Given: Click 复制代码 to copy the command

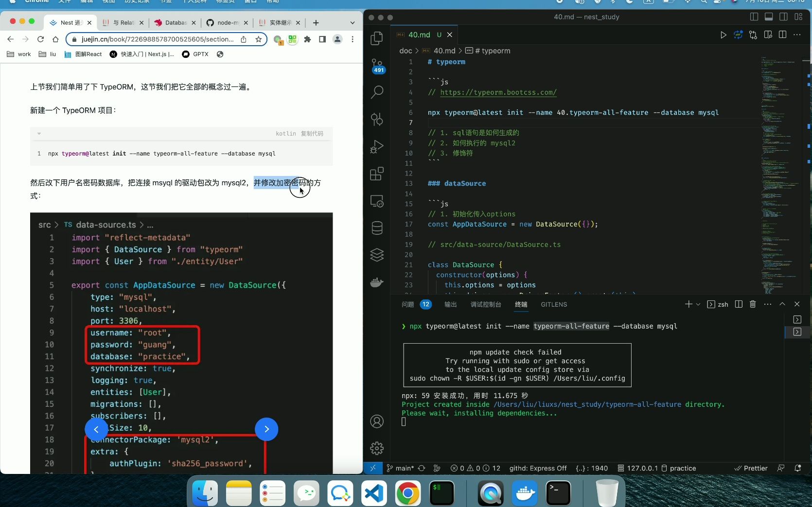Looking at the screenshot, I should point(312,134).
